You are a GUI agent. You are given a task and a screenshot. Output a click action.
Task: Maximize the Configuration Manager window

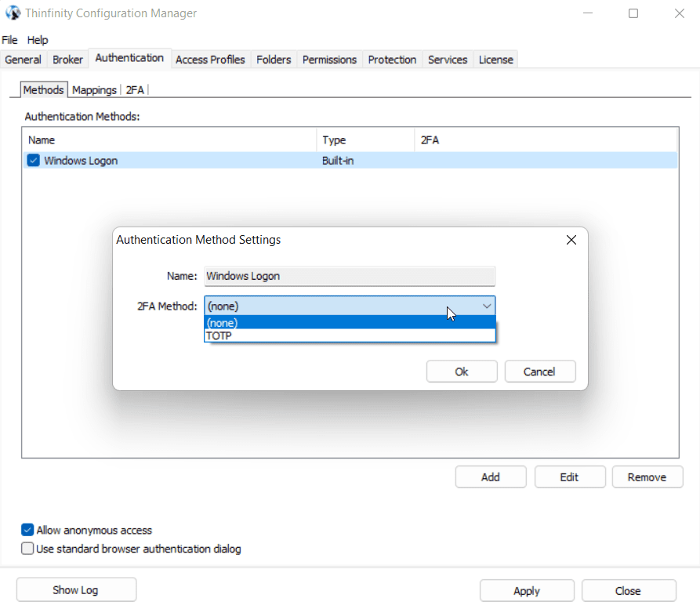coord(633,13)
